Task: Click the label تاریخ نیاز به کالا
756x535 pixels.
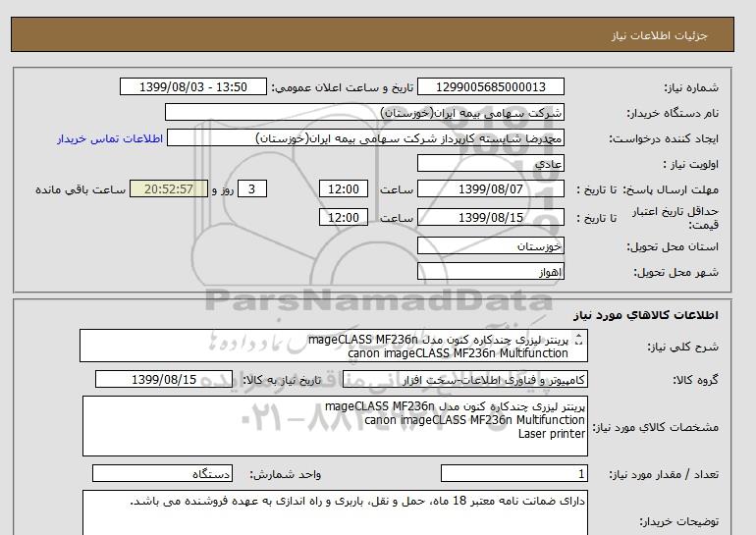Action: point(282,380)
